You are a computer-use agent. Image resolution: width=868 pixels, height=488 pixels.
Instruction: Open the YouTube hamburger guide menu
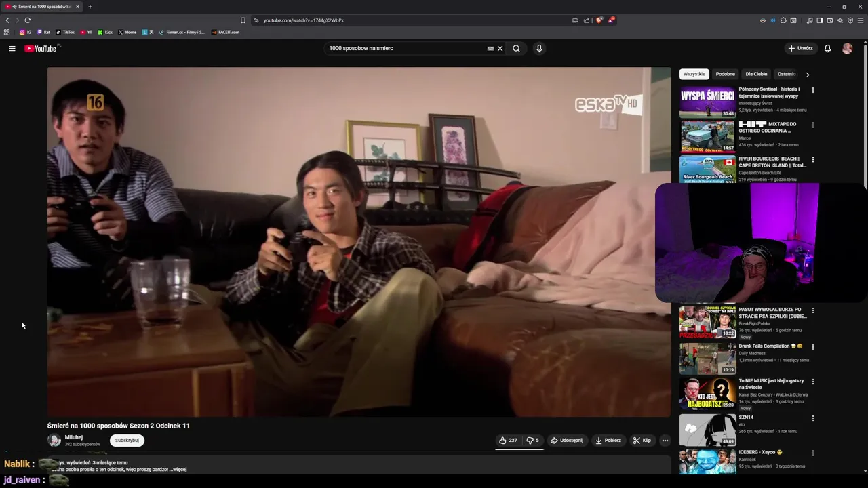pos(12,48)
